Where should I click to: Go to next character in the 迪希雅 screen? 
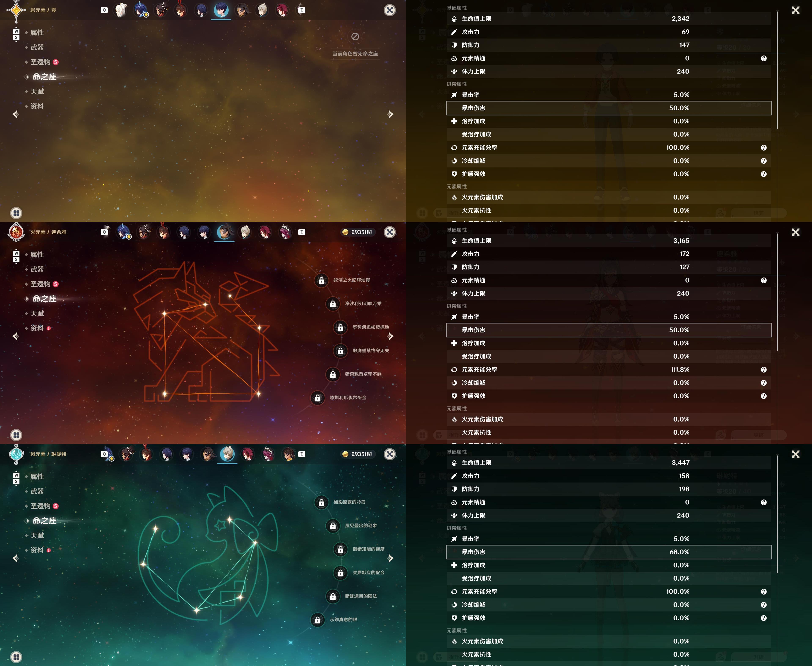point(390,336)
